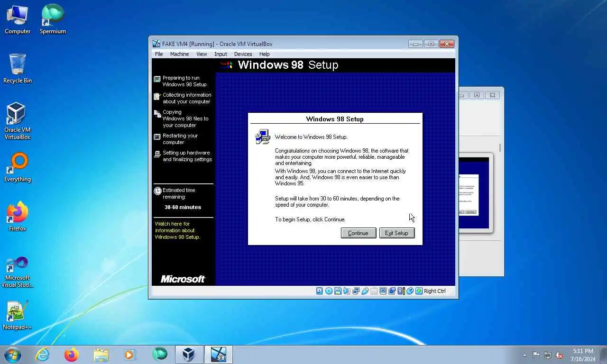This screenshot has width=607, height=364.
Task: Click the setup computer icon in the welcome dialog
Action: tap(262, 136)
